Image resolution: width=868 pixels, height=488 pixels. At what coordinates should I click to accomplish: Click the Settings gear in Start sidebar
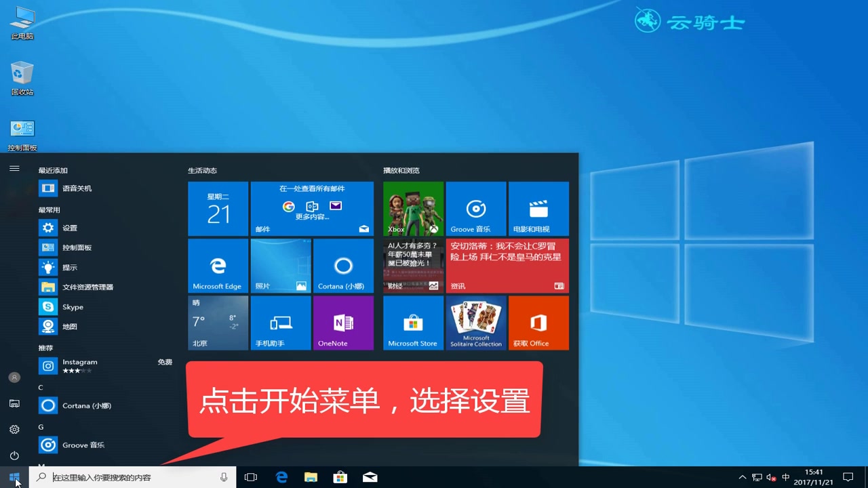[x=14, y=429]
